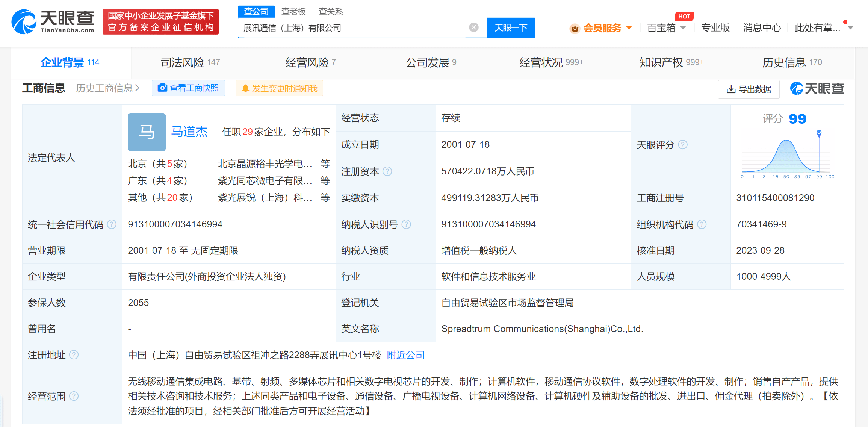Screen dimensions: 868x427
Task: Open the 附近公司 link
Action: (x=406, y=355)
